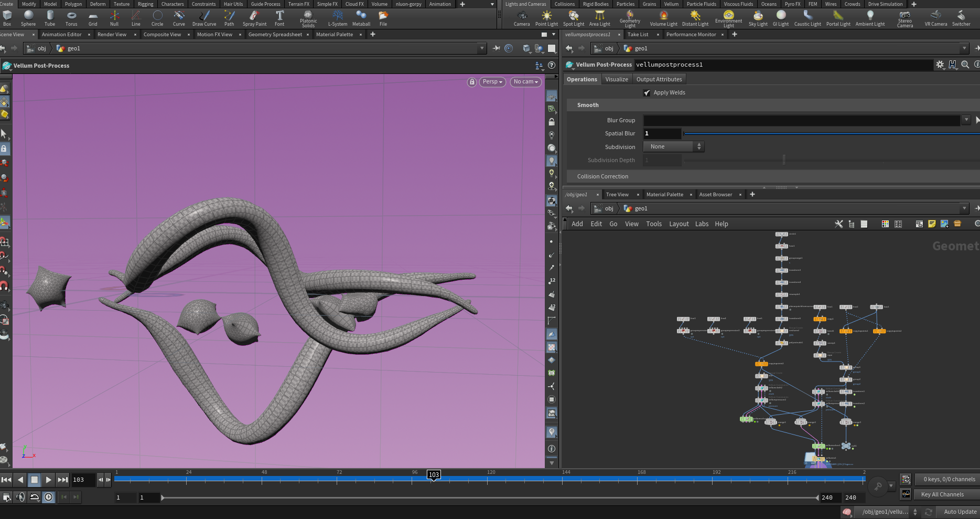Toggle the viewport camera lock
The height and width of the screenshot is (519, 980).
[472, 82]
